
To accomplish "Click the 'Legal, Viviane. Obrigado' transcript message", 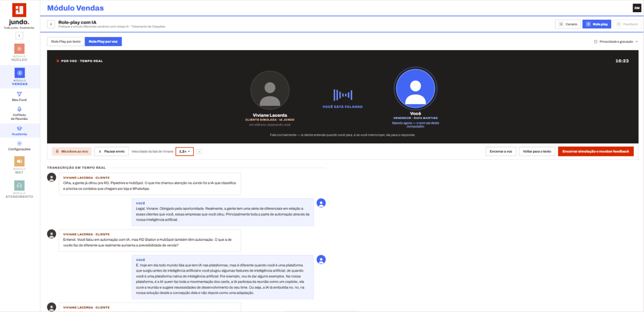I will click(223, 212).
